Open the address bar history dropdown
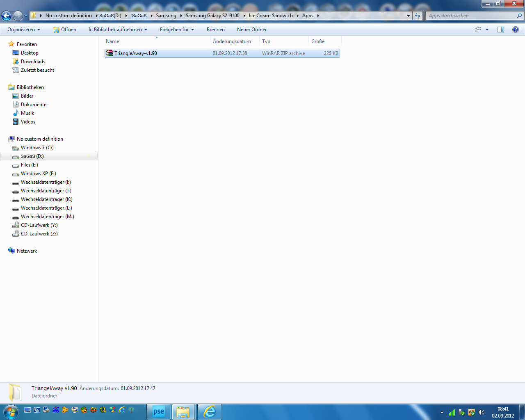525x420 pixels. point(408,16)
